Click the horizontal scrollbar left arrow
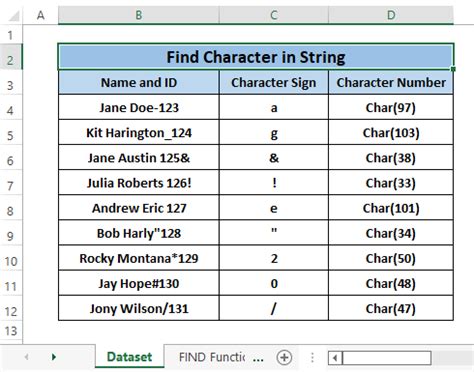 (335, 358)
